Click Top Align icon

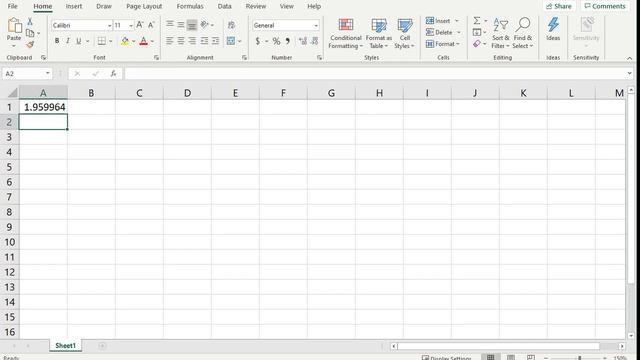(x=170, y=24)
